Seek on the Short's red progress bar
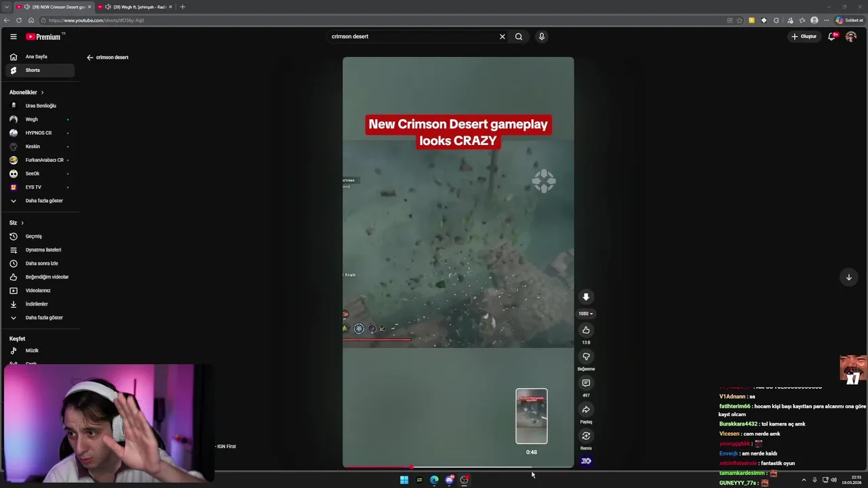Screen dimensions: 868x488 [458, 467]
